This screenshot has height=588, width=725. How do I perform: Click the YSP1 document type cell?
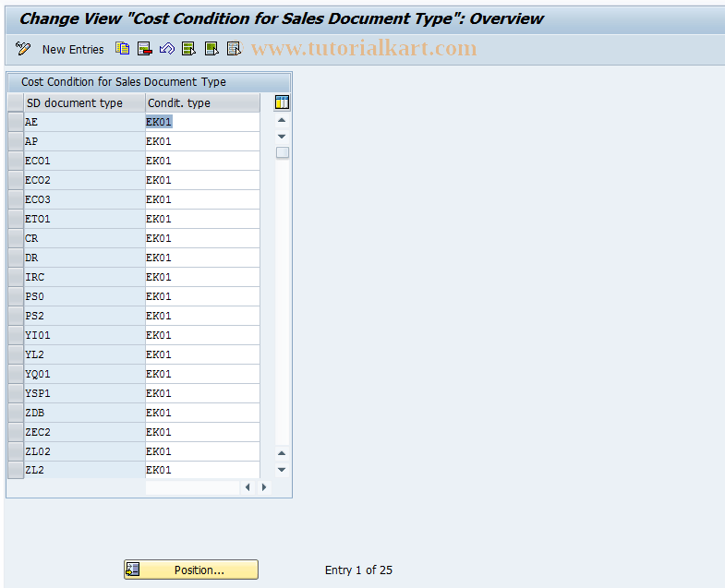(x=84, y=394)
